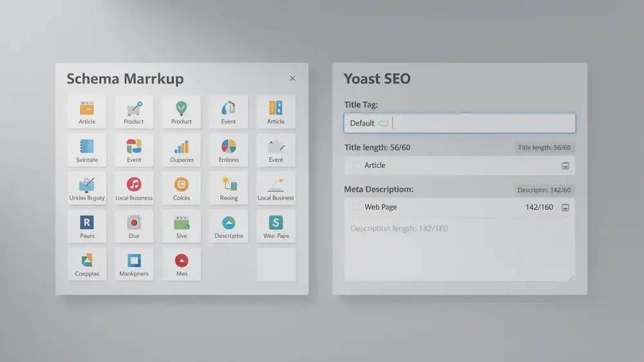Open the Suintahe schema type
644x362 pixels.
[87, 150]
